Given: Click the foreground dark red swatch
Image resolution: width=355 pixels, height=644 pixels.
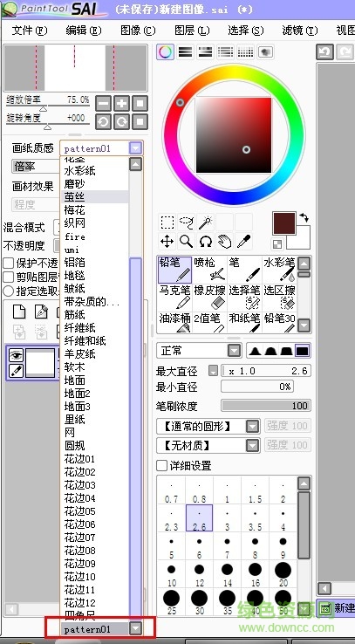Looking at the screenshot, I should tap(284, 224).
